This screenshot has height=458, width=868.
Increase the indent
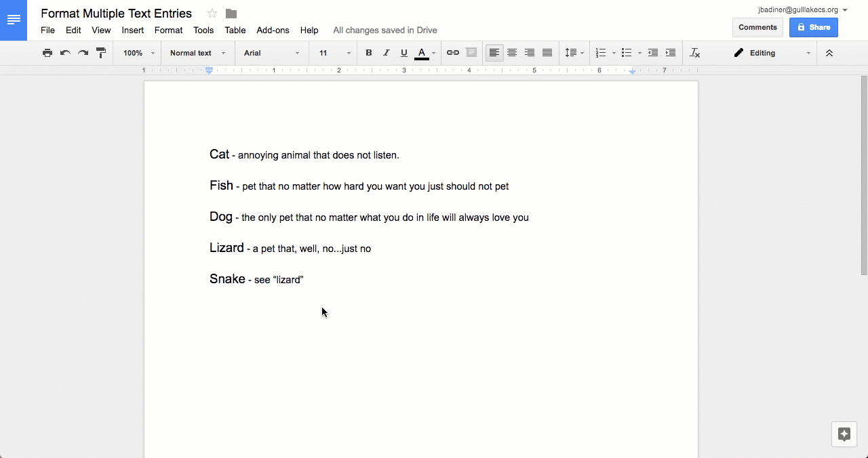tap(671, 53)
